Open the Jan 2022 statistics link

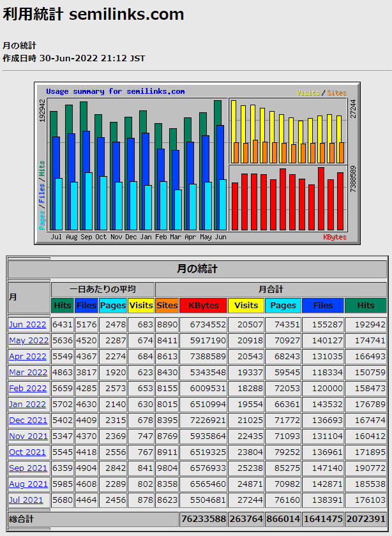27,404
